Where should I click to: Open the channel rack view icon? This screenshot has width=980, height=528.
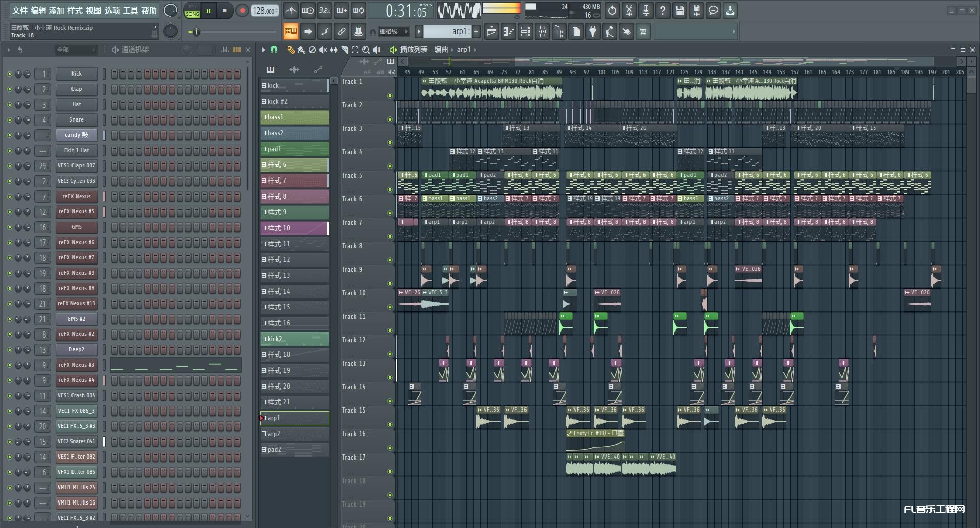[525, 32]
